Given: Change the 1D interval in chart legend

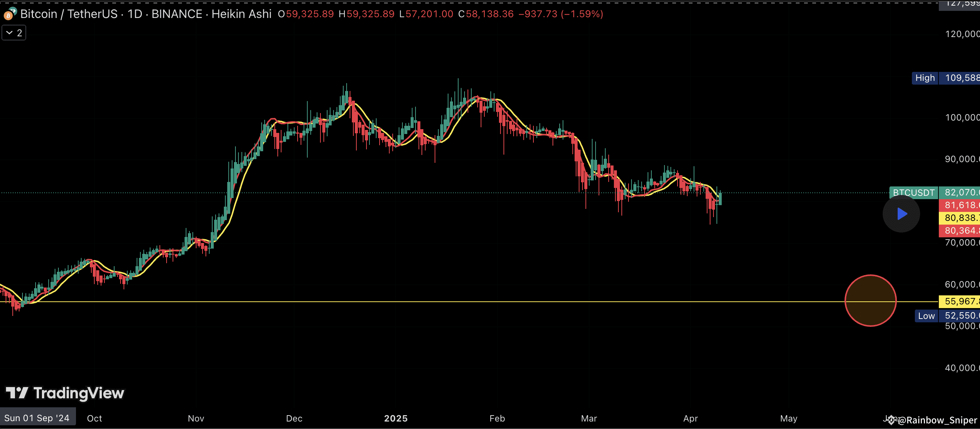Looking at the screenshot, I should (x=135, y=14).
